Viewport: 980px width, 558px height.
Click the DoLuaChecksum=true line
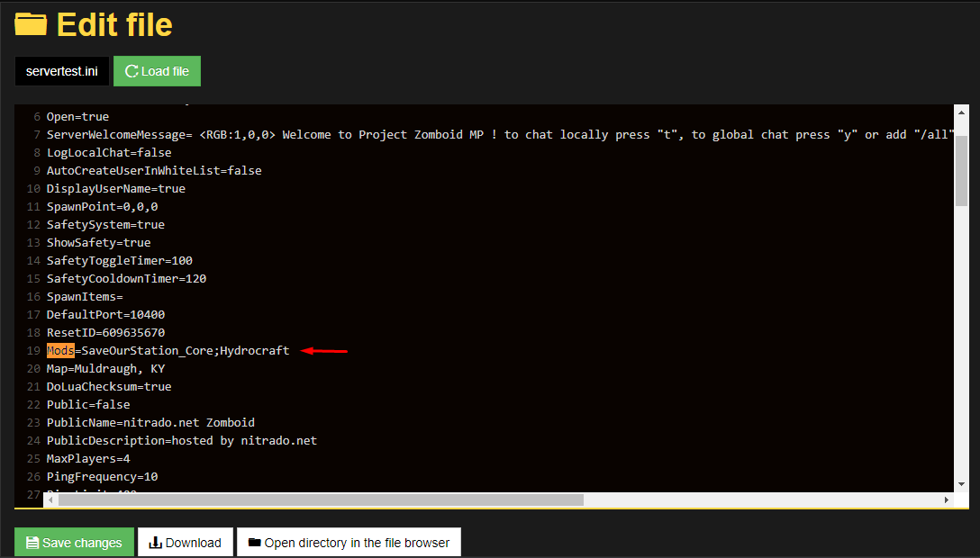(109, 387)
